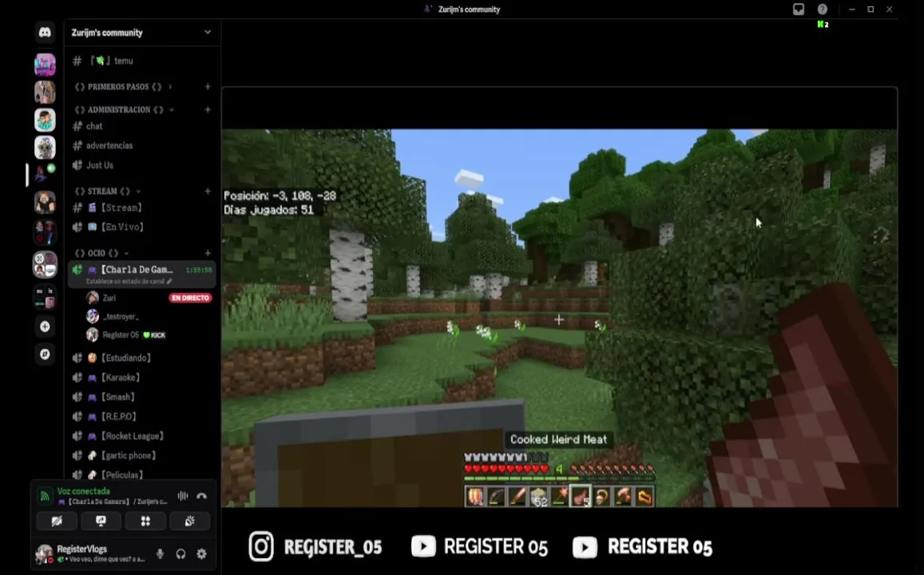Join 【R.E.P.O】 voice channel
The height and width of the screenshot is (575, 924).
pos(141,416)
